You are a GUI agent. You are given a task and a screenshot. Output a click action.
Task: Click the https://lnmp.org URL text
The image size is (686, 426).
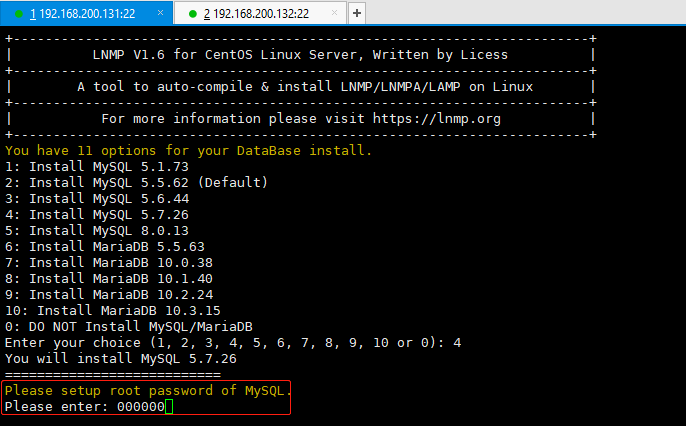[x=437, y=119]
